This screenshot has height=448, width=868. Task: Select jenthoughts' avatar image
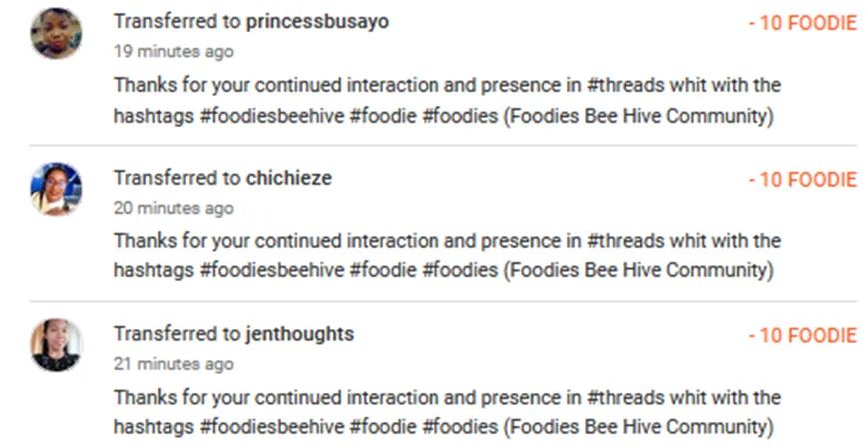click(x=56, y=345)
